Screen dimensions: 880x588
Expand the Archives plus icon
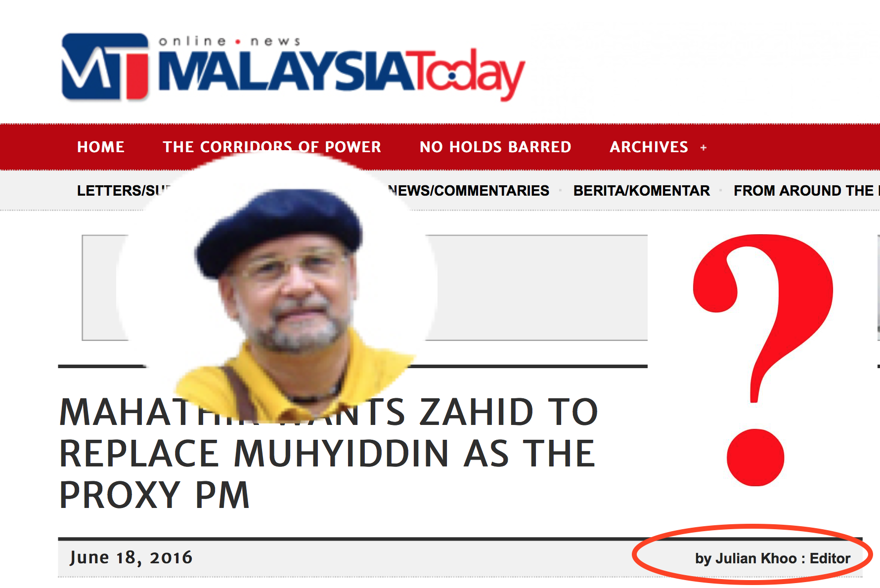click(704, 147)
